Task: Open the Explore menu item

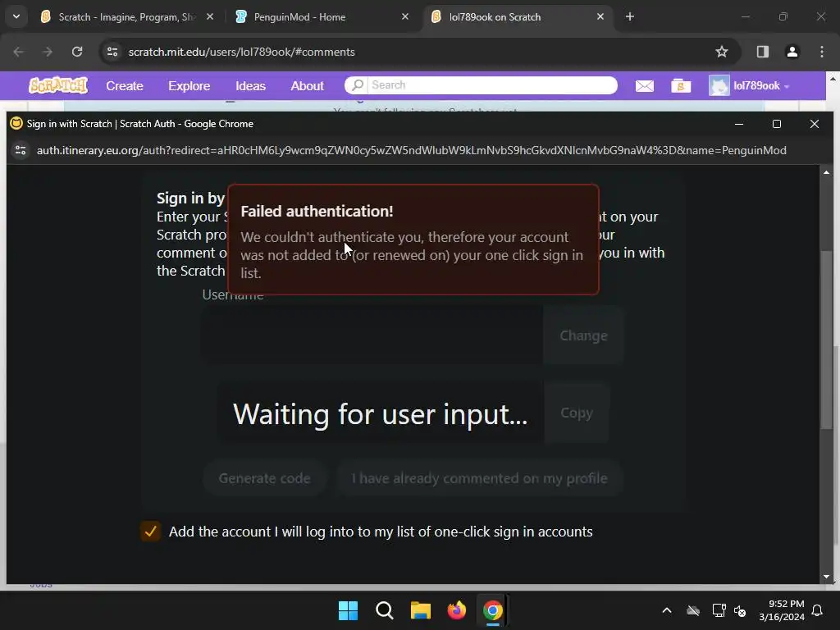Action: point(189,85)
